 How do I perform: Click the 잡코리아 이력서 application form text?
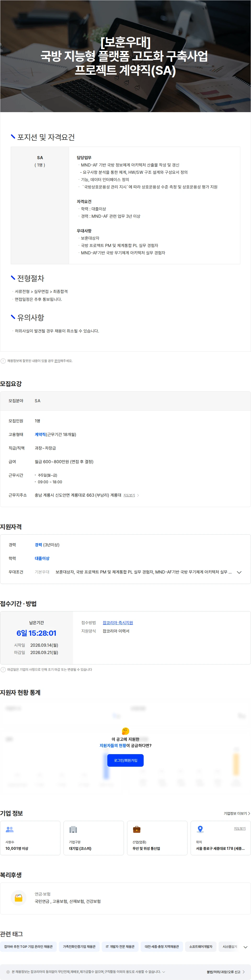pyautogui.click(x=116, y=631)
